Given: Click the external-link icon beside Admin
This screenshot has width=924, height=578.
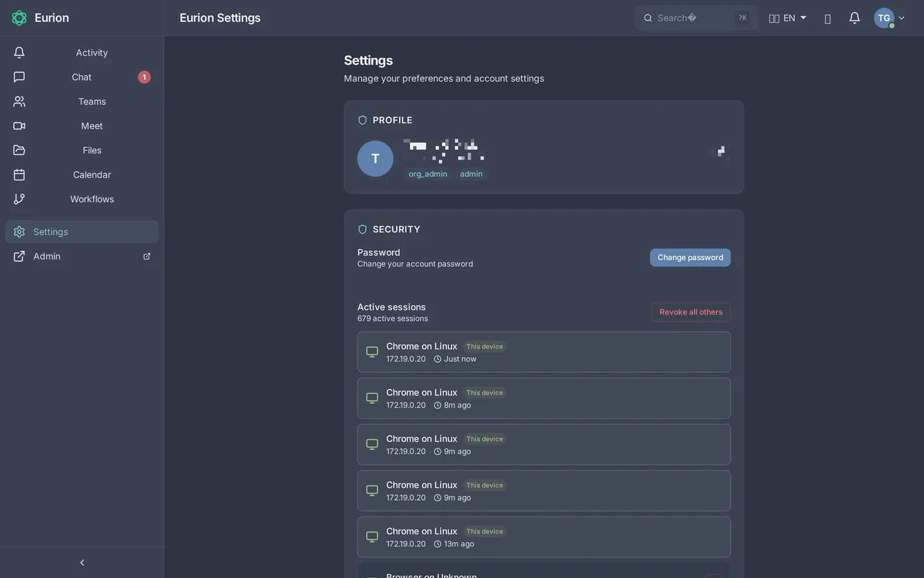Looking at the screenshot, I should 147,257.
